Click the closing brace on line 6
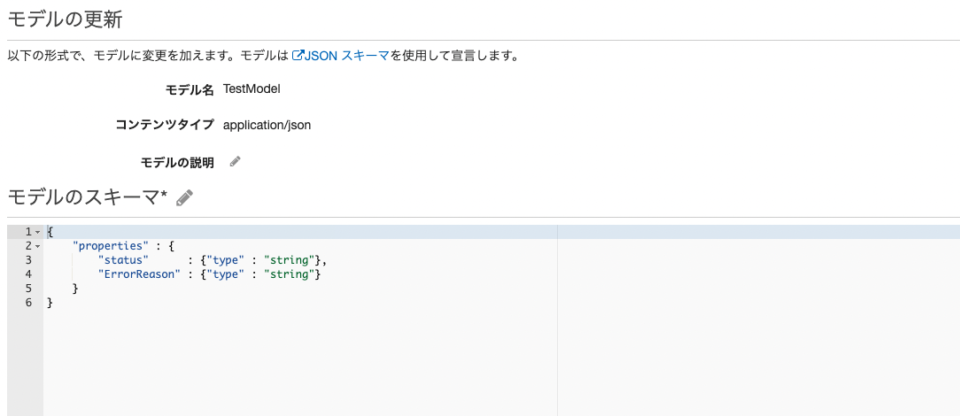The width and height of the screenshot is (960, 416). [x=50, y=302]
